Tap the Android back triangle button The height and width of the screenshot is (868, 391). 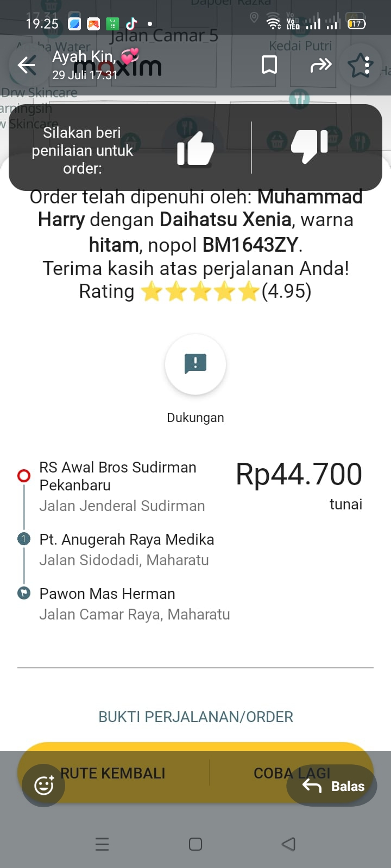[x=289, y=844]
